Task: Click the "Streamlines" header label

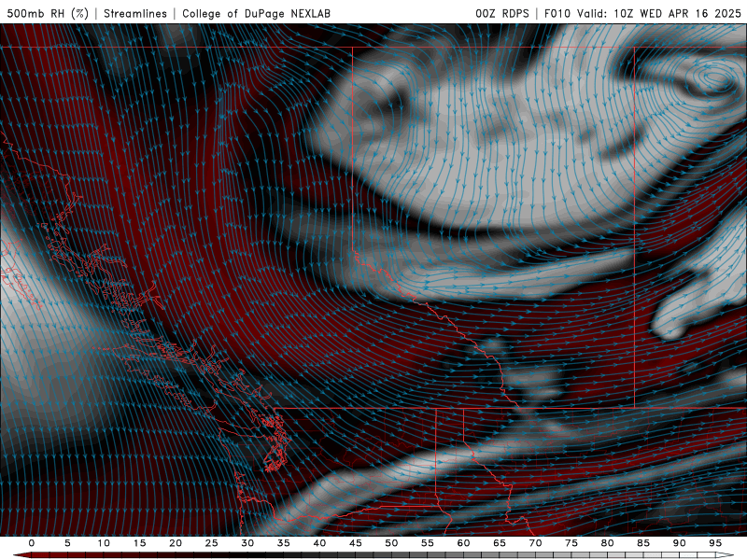Action: click(x=135, y=13)
